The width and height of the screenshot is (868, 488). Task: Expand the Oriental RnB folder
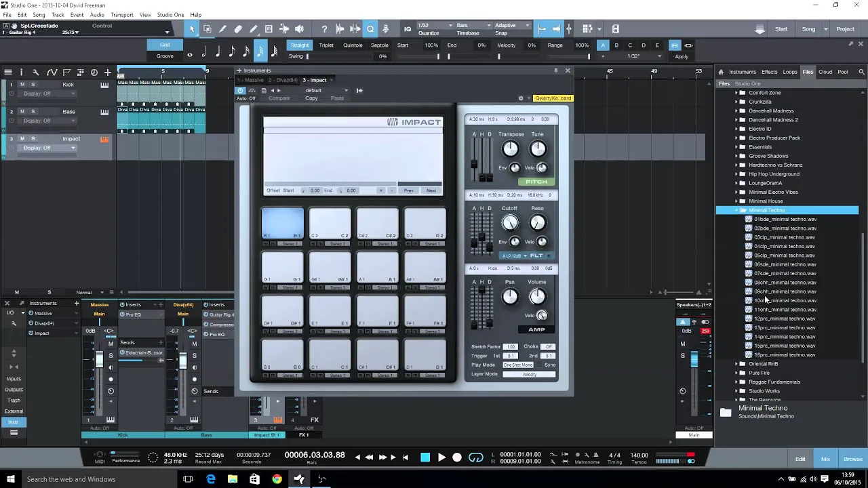(736, 364)
